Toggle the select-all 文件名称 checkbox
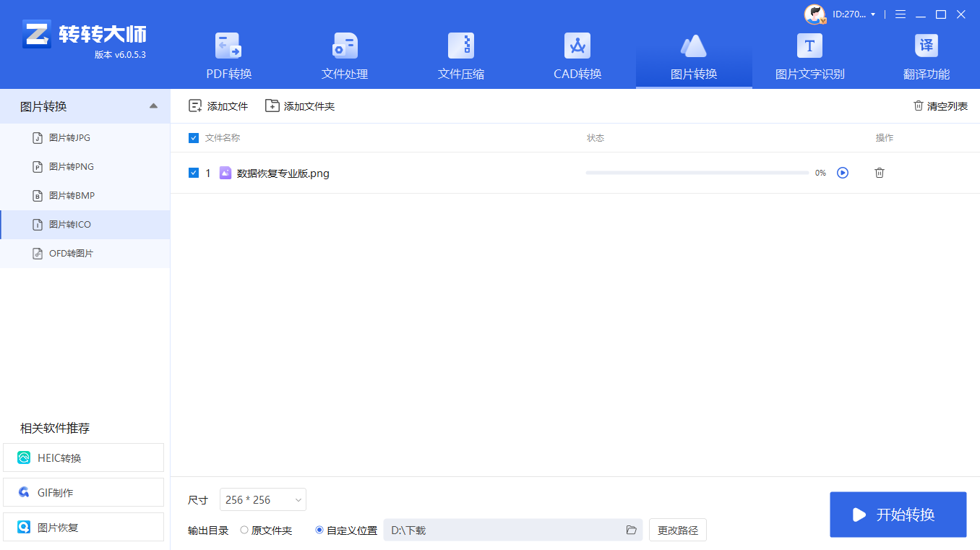Viewport: 980px width, 550px height. 194,138
